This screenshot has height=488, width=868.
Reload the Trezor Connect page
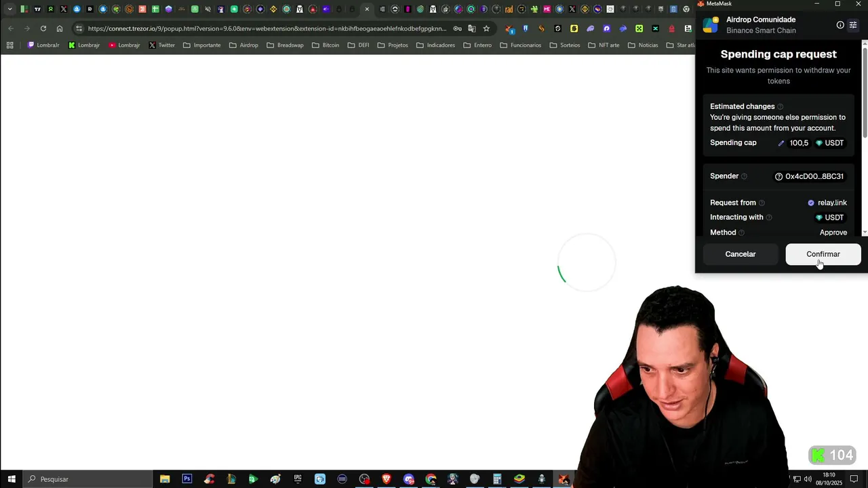(43, 28)
